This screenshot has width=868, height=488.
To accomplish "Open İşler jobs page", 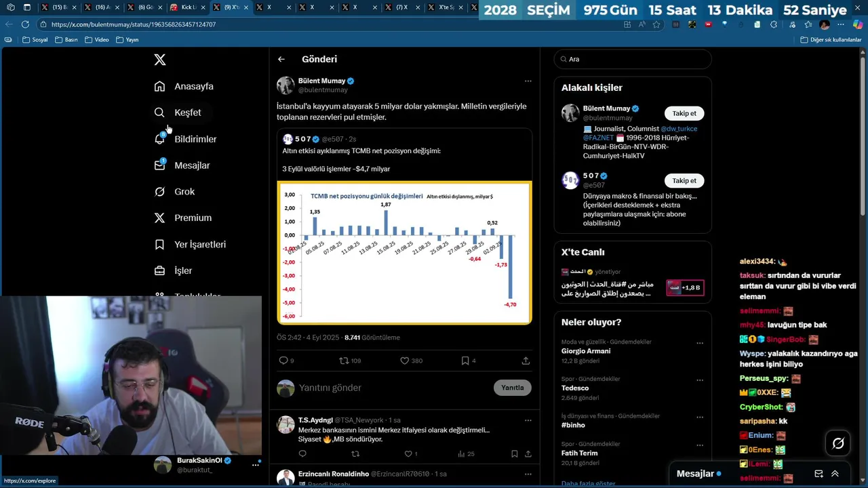I will tap(173, 270).
